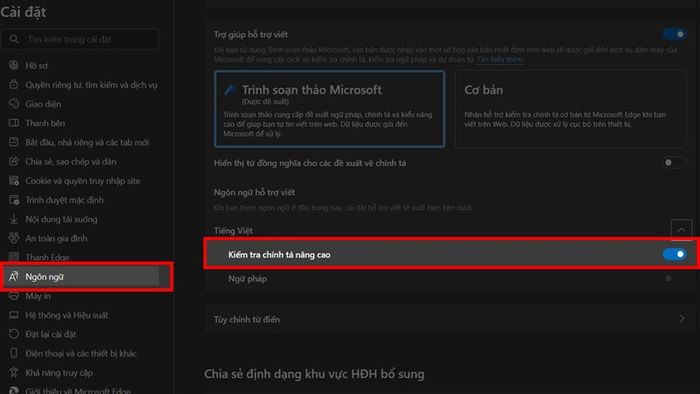Click the printer icon beside Máy in

coord(14,296)
